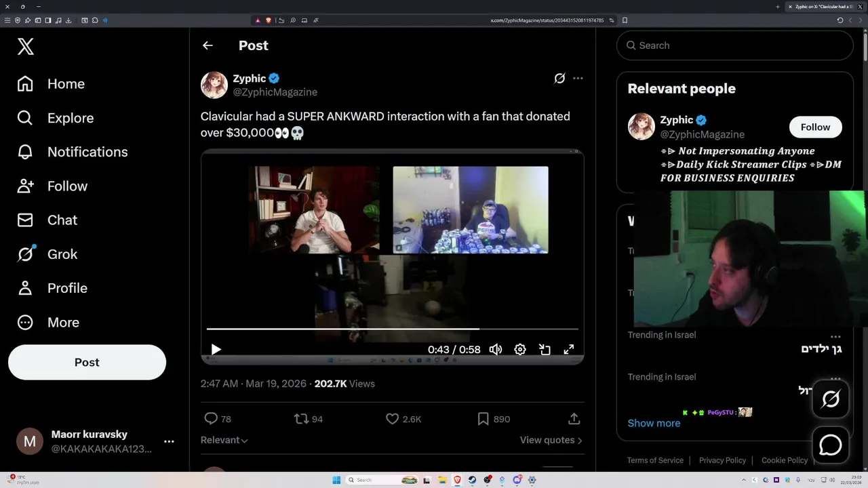Open Terms of Service link
Image resolution: width=868 pixels, height=488 pixels.
[x=655, y=460]
